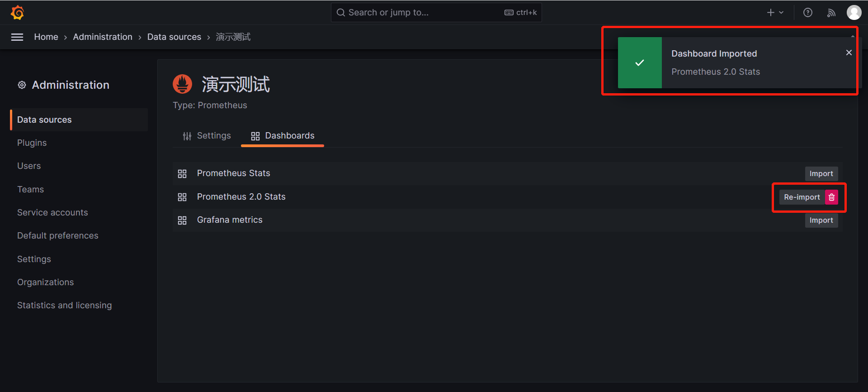The height and width of the screenshot is (392, 868).
Task: Re-import the Prometheus 2.0 Stats dashboard
Action: click(802, 197)
